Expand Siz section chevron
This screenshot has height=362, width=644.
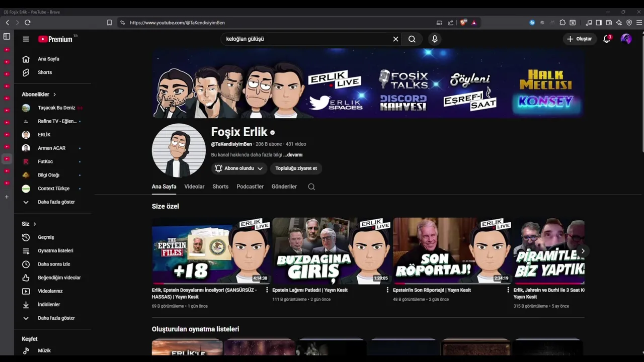pyautogui.click(x=34, y=224)
